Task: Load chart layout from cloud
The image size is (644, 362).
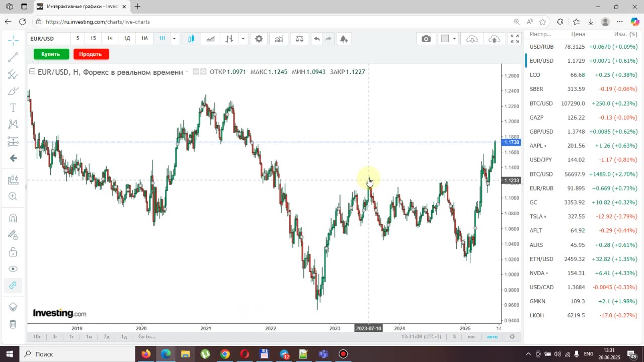Action: [x=472, y=39]
